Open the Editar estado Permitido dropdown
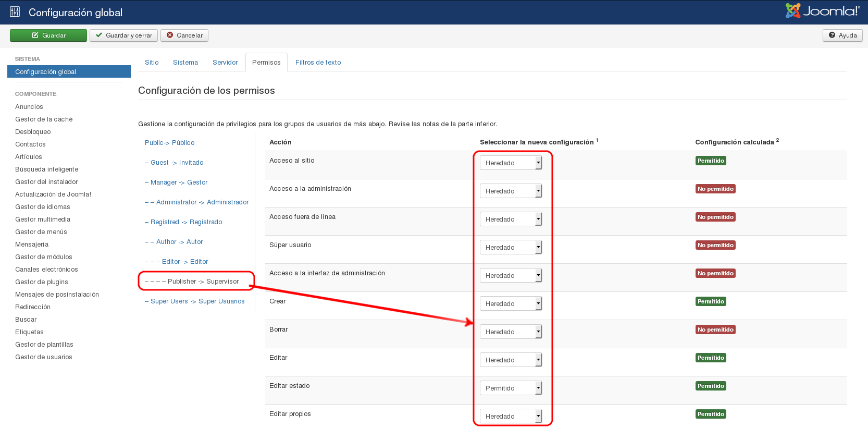 pos(511,388)
